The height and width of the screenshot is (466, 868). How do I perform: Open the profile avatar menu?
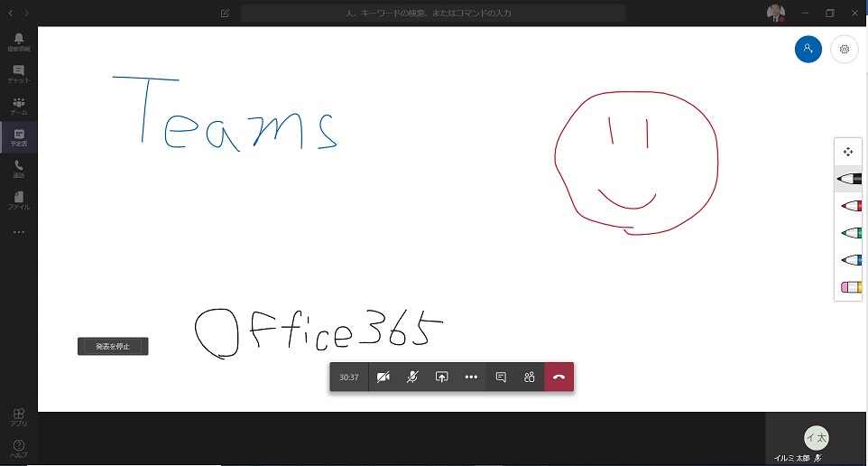coord(776,13)
